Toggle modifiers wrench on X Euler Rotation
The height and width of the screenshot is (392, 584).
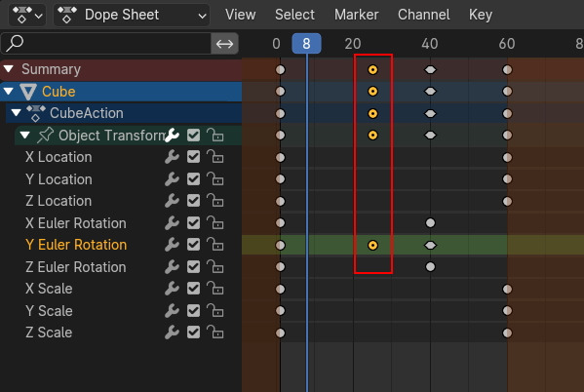click(x=172, y=223)
